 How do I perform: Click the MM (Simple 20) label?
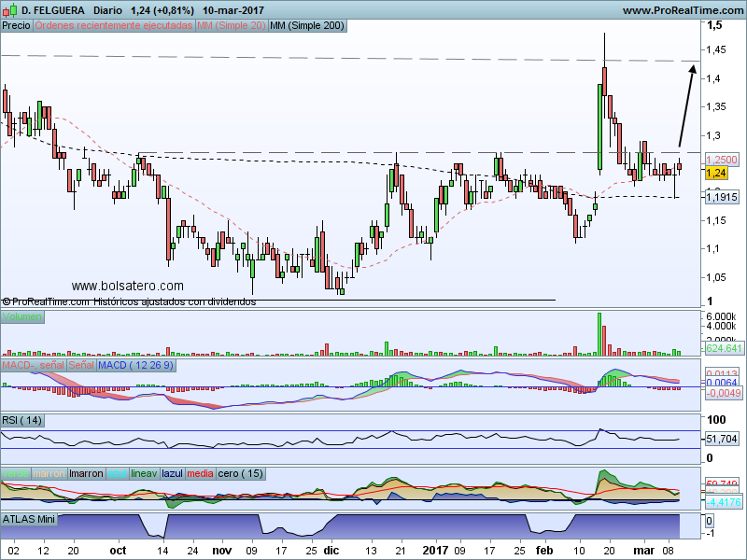click(x=231, y=26)
